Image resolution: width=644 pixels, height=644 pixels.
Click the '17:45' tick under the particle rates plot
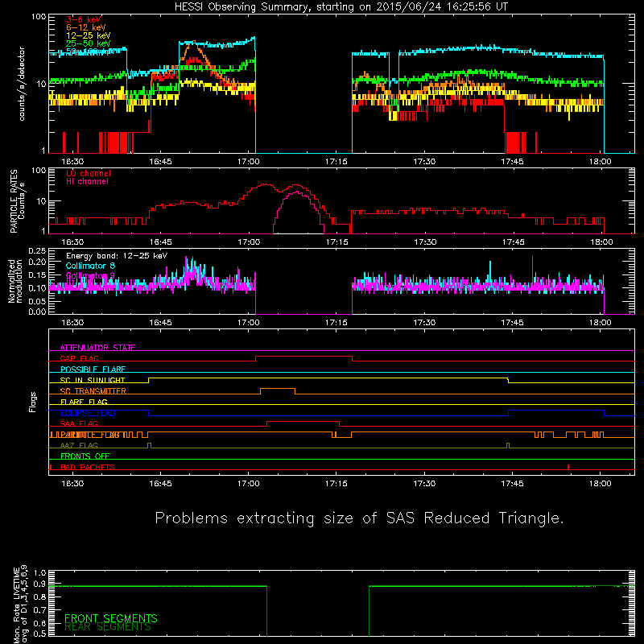coord(513,242)
